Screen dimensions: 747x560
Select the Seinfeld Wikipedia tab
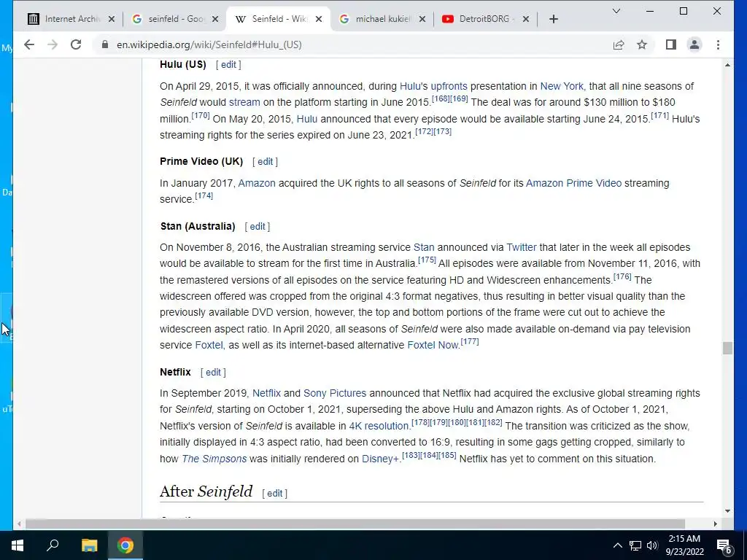[x=279, y=19]
